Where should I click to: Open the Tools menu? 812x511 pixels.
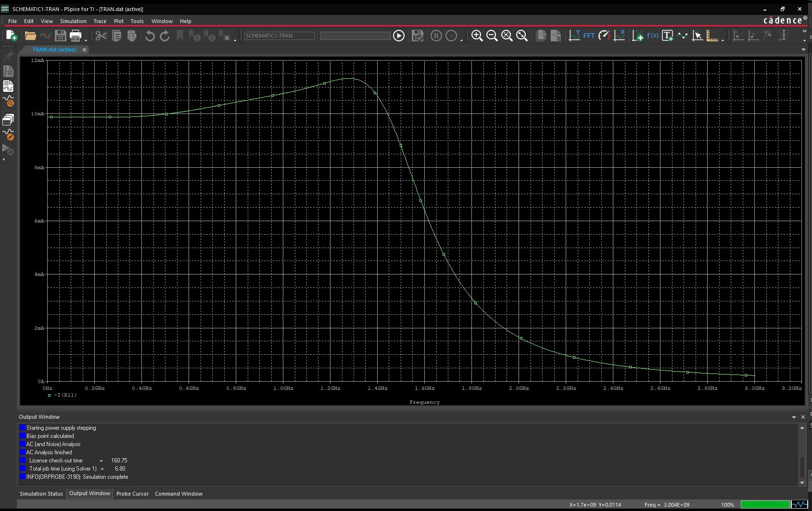point(137,21)
